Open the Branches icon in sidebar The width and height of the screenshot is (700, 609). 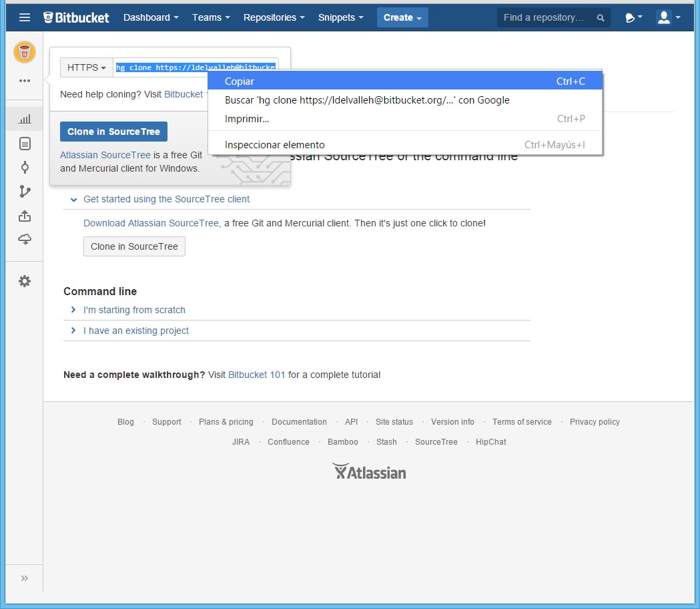click(25, 192)
